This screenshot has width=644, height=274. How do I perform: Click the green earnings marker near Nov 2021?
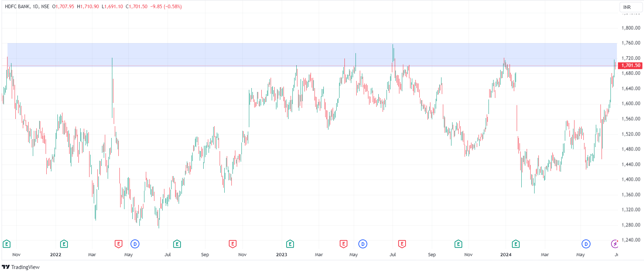[x=6, y=244]
